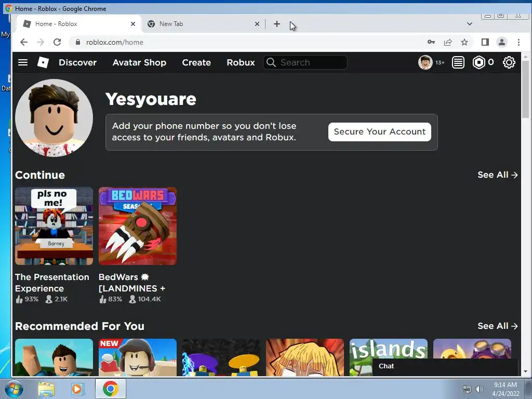Open a new tab with plus button
This screenshot has height=399, width=532.
click(x=277, y=24)
